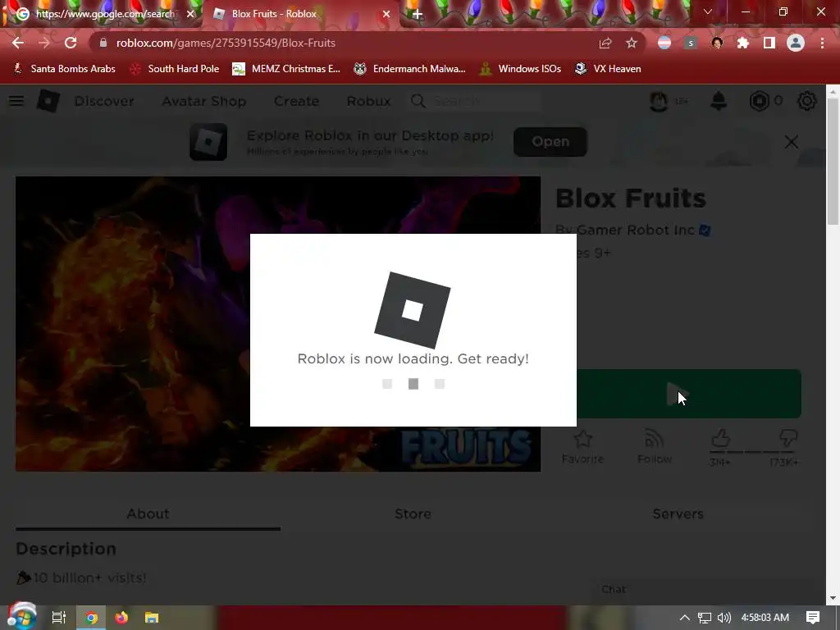Show hidden system tray icons
840x630 pixels.
coord(685,618)
